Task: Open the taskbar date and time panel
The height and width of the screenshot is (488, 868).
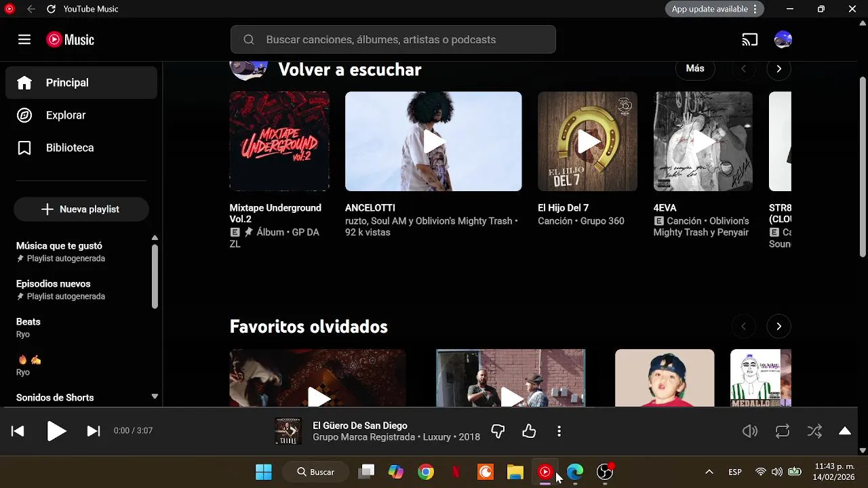Action: pos(834,472)
